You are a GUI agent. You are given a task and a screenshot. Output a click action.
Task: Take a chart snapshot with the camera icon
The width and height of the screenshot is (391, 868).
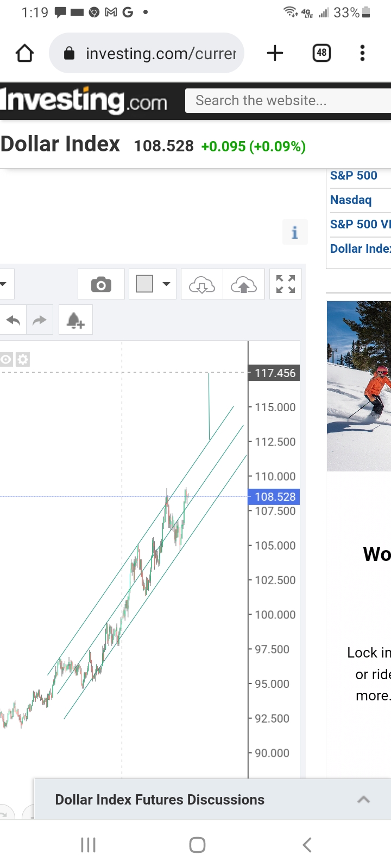tap(101, 284)
